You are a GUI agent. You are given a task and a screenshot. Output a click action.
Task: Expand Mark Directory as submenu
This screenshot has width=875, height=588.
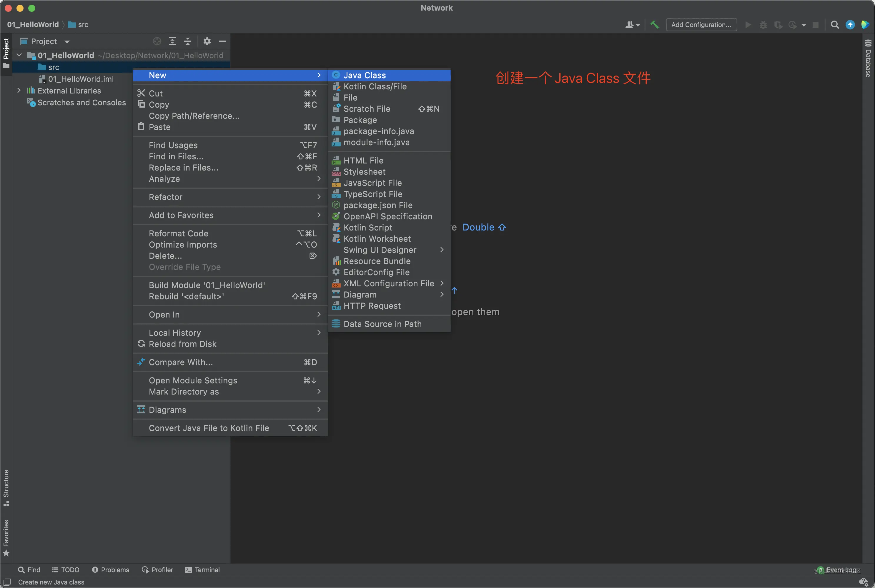230,392
